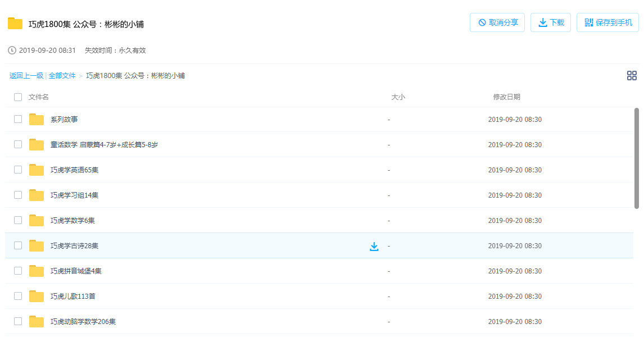Viewport: 644px width, 342px height.
Task: Click the 下载 download button
Action: pyautogui.click(x=550, y=22)
